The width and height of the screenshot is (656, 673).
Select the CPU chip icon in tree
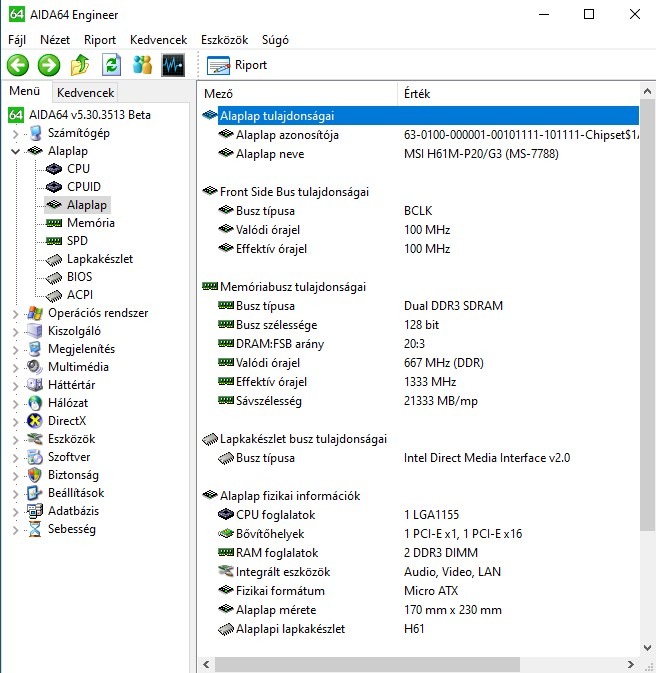[x=54, y=169]
